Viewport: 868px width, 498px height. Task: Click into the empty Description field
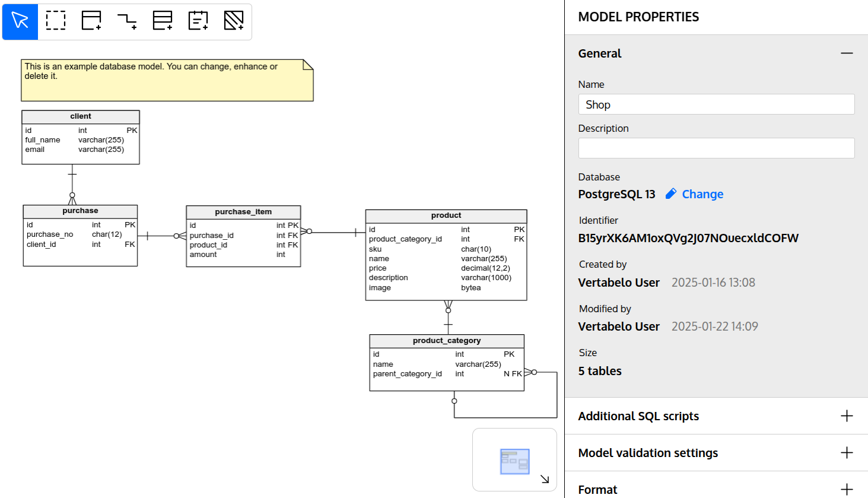[x=716, y=148]
